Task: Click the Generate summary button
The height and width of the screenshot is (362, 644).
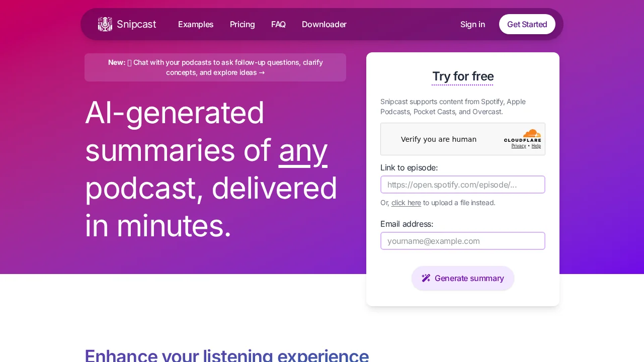Action: pyautogui.click(x=463, y=278)
